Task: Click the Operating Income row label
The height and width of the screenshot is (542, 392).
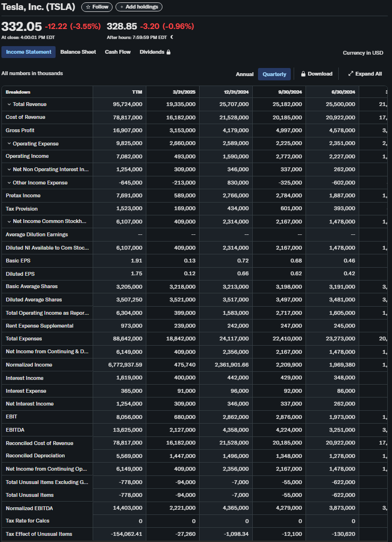Action: pyautogui.click(x=27, y=156)
